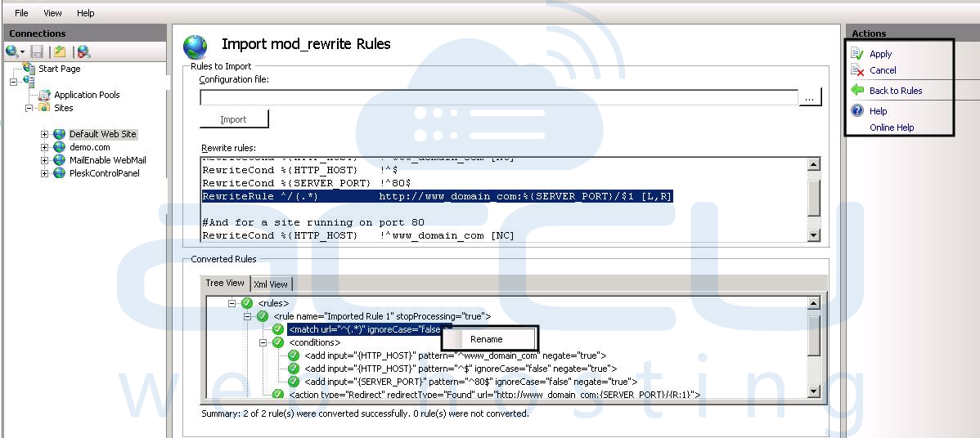
Task: Open Help from the Actions pane
Action: click(878, 111)
